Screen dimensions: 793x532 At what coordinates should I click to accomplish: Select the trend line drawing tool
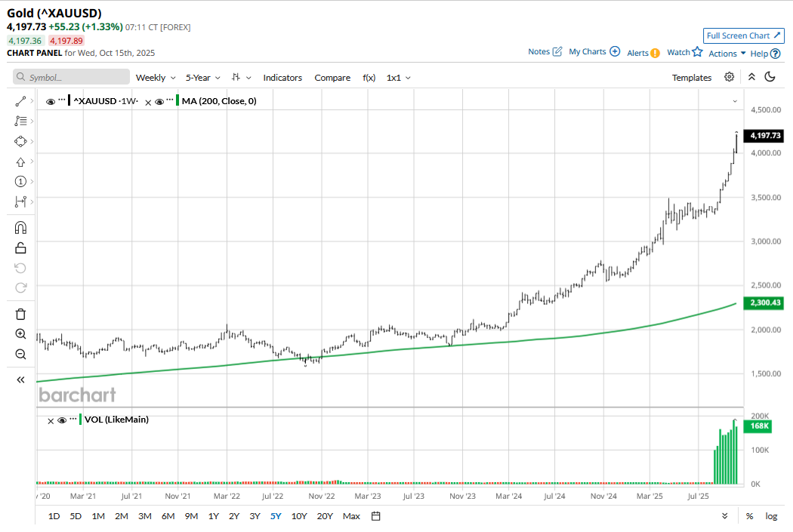coord(20,100)
